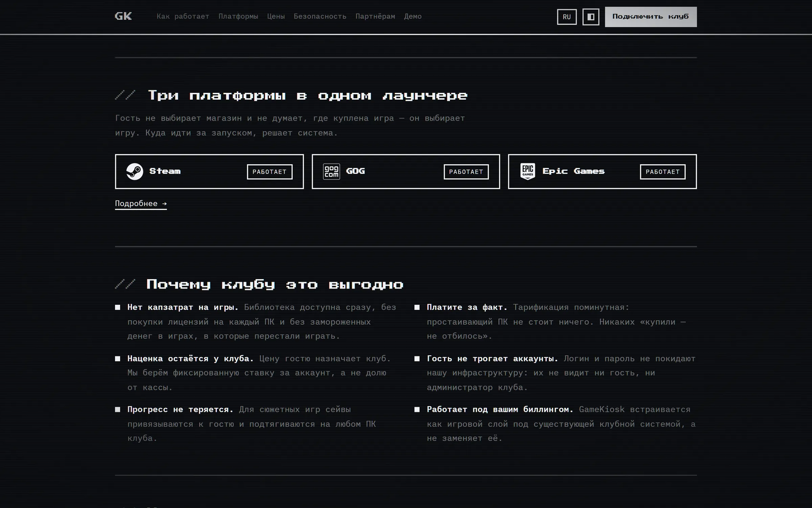Click the «РАБОТАЕТ» badge on Steam card
Screen dimensions: 812x508
(270, 172)
